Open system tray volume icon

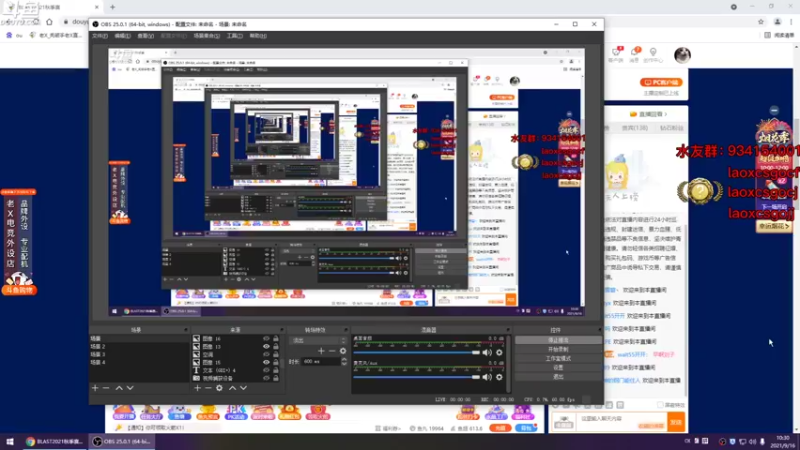(753, 441)
